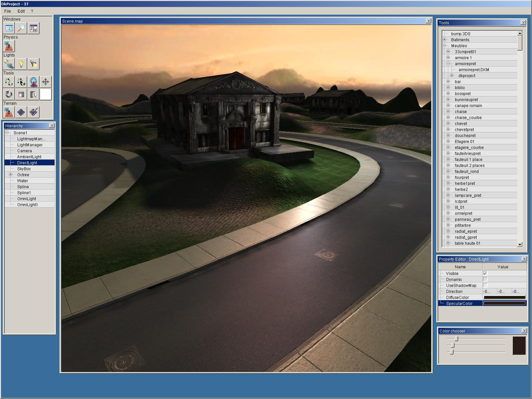Open the magnifying glass window tool
Screen dimensions: 532x399
21,28
